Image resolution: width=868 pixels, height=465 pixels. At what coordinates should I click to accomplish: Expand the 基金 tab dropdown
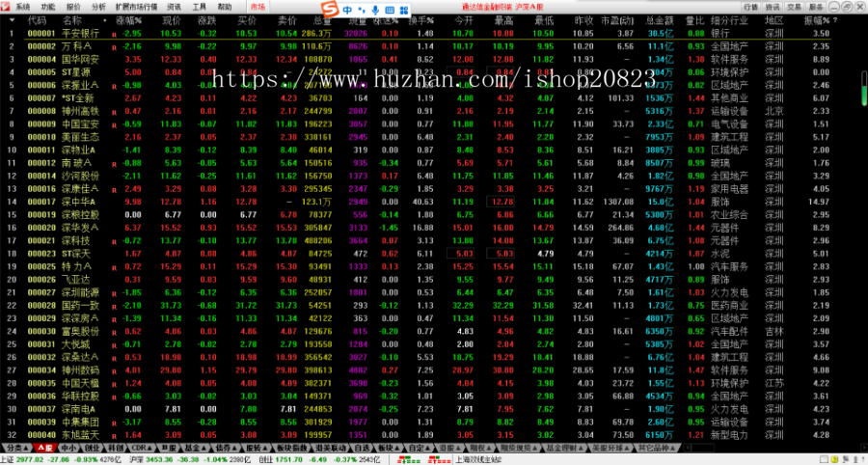[x=204, y=448]
